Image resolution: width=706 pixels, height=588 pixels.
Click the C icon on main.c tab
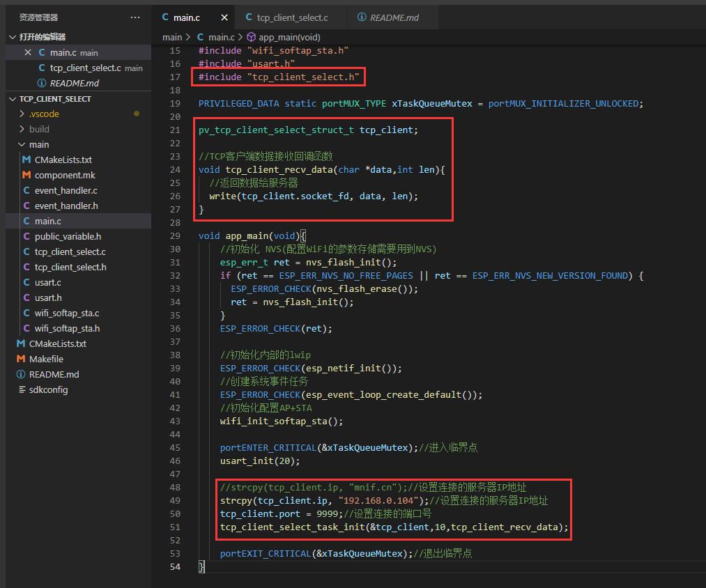(x=165, y=17)
